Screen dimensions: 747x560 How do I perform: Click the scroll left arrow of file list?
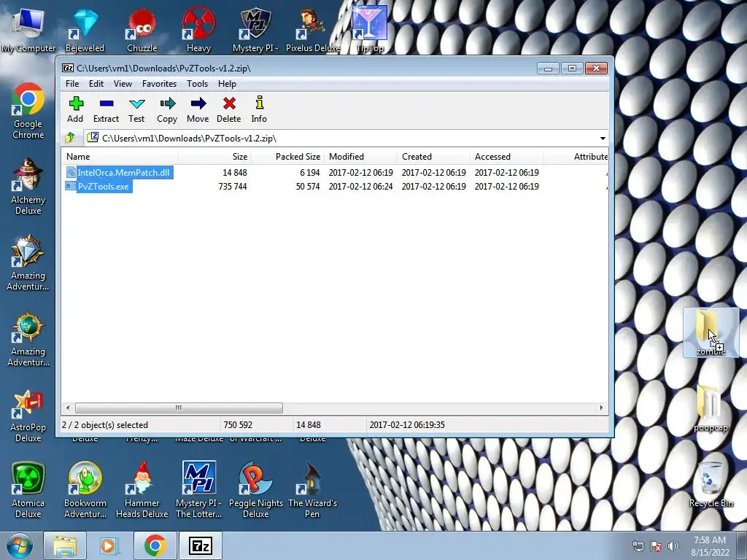pyautogui.click(x=68, y=408)
